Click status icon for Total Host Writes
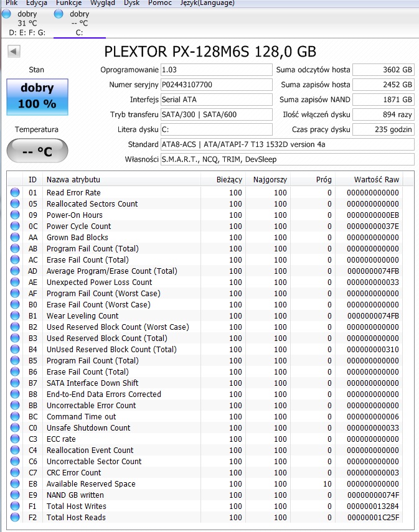The image size is (419, 532). (15, 506)
